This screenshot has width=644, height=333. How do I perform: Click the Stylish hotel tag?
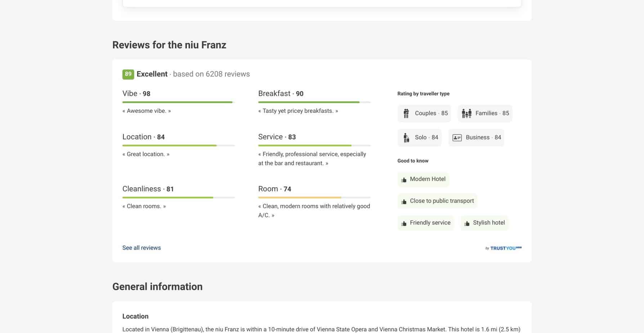click(x=484, y=223)
